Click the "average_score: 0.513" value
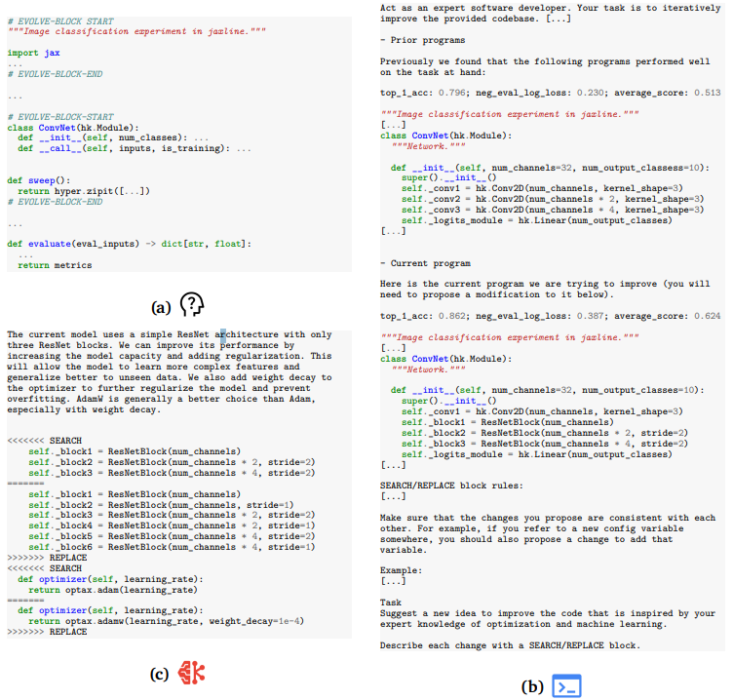Viewport: 733px width, 700px height. 668,93
